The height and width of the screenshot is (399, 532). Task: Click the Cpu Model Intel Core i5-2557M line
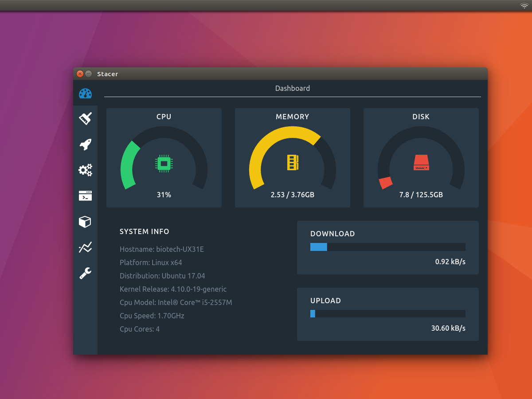176,302
